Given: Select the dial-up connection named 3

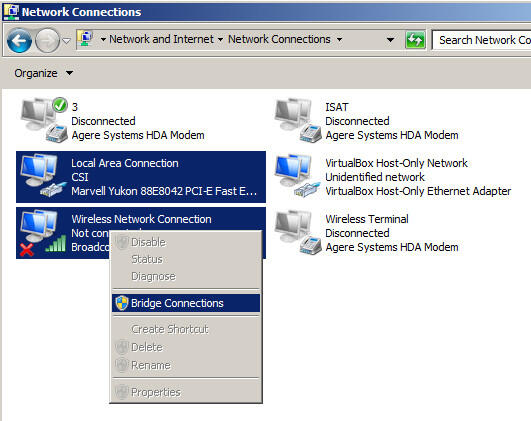Looking at the screenshot, I should 43,120.
